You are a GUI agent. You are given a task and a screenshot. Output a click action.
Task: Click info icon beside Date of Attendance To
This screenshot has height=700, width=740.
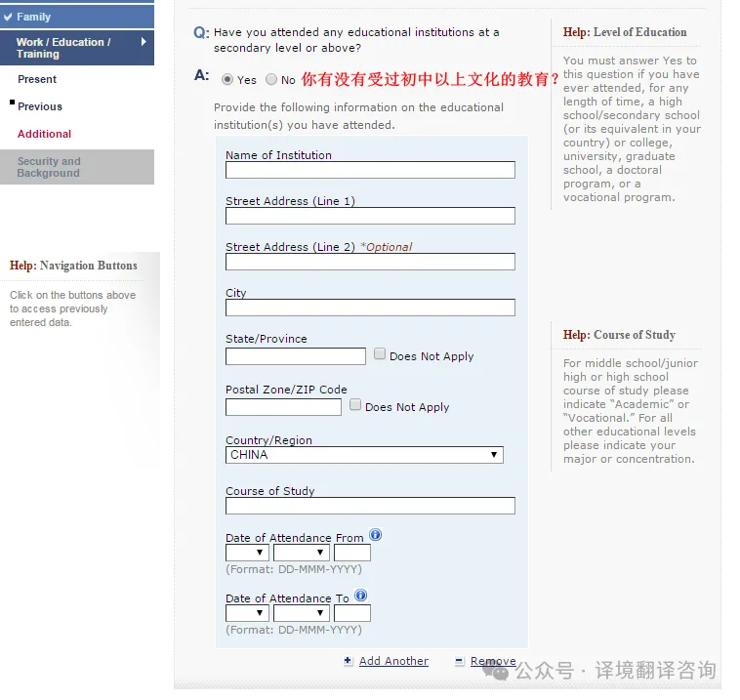coord(360,597)
